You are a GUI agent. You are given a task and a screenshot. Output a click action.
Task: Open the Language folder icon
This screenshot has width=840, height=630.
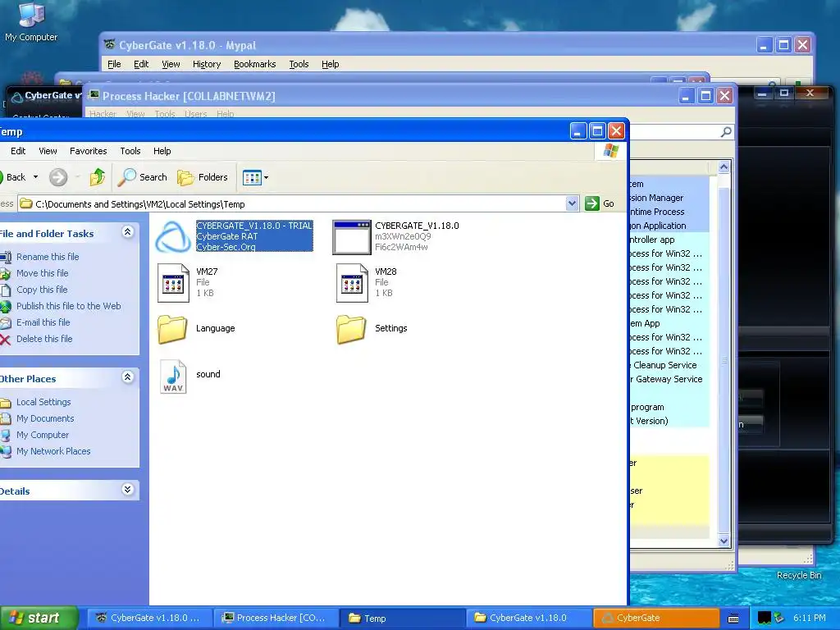(x=172, y=328)
